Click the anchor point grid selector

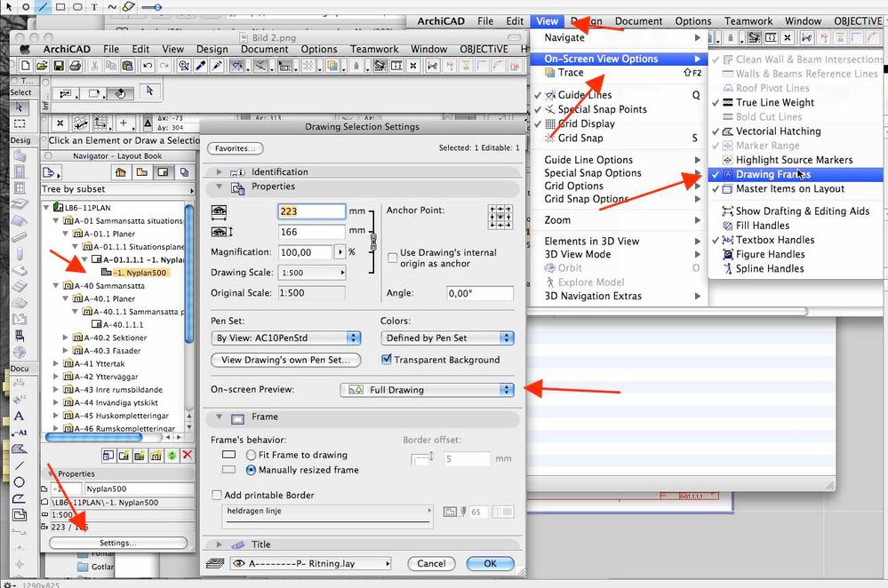500,218
